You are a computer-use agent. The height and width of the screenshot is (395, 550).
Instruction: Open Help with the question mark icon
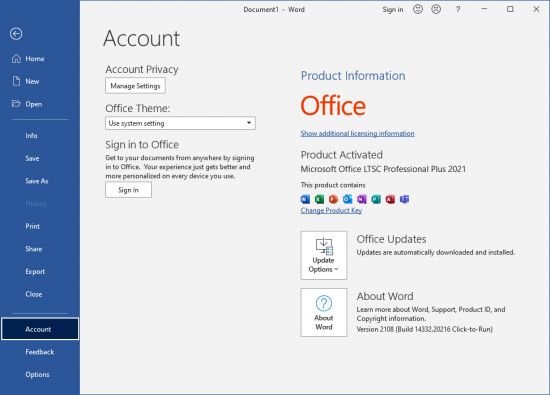(458, 9)
